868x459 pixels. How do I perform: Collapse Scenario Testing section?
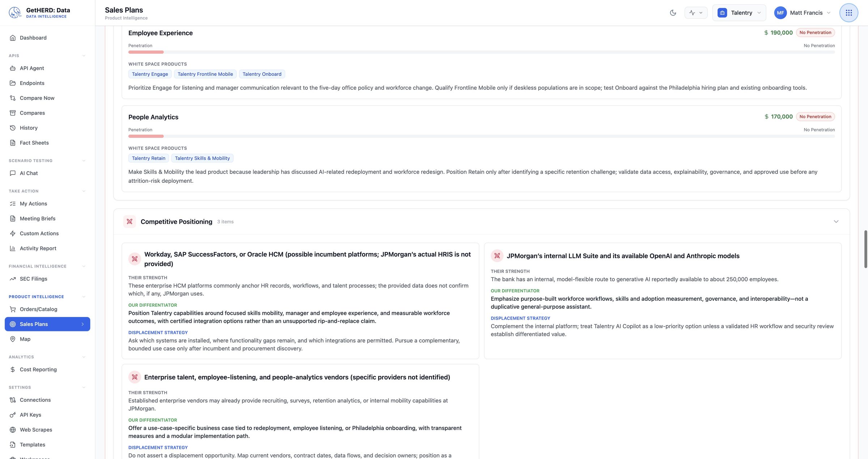(84, 161)
